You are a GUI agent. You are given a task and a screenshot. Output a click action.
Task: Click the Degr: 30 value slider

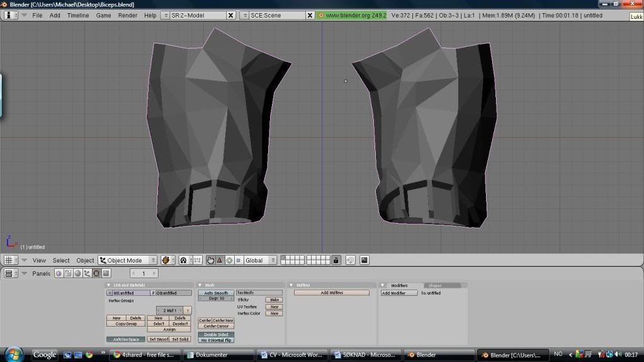216,298
